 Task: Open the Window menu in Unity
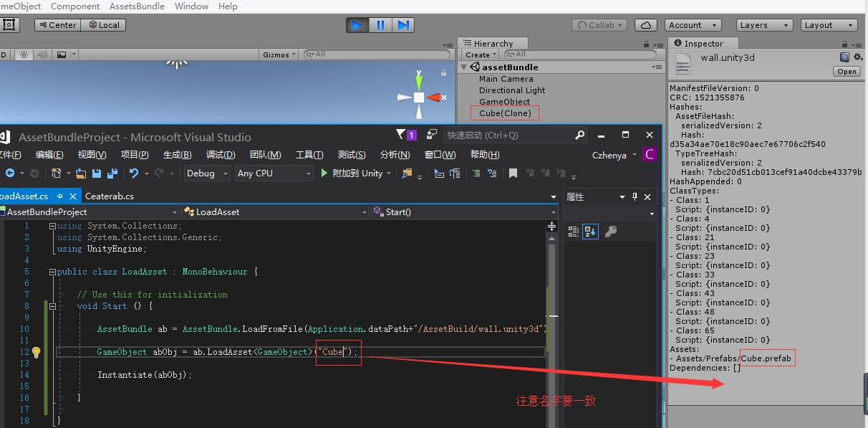[x=191, y=6]
